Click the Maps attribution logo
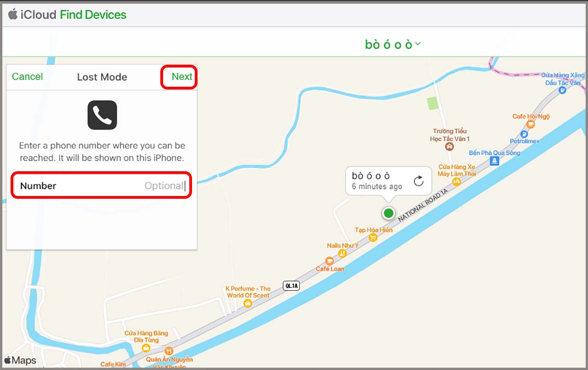This screenshot has width=588, height=370. pyautogui.click(x=20, y=360)
